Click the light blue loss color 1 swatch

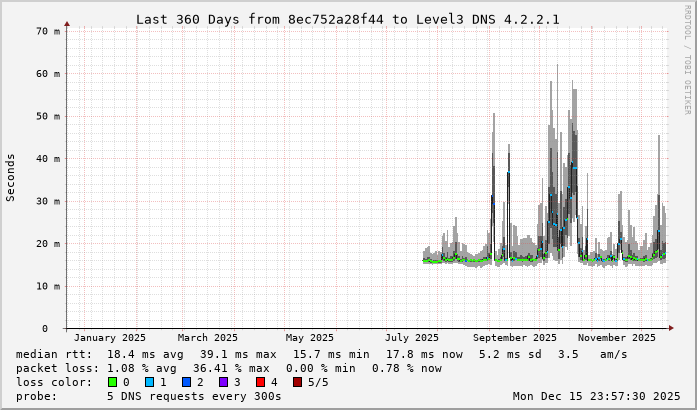pyautogui.click(x=148, y=382)
